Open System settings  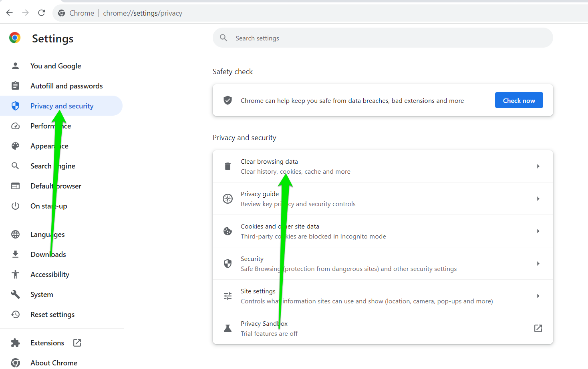click(61, 295)
